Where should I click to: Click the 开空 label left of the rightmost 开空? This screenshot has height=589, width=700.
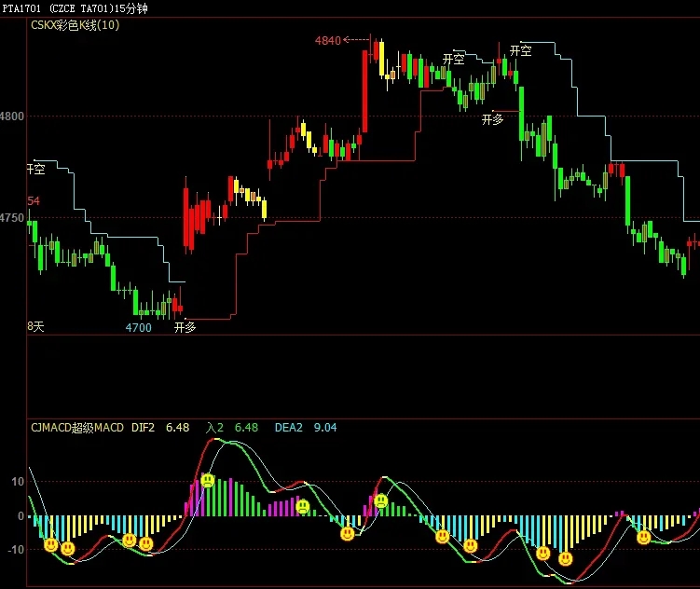point(454,59)
